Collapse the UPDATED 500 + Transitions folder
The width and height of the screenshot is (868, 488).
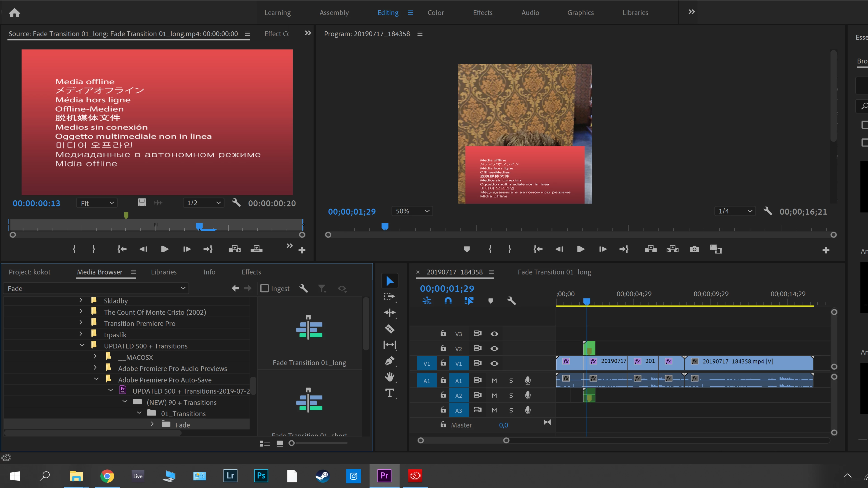82,345
